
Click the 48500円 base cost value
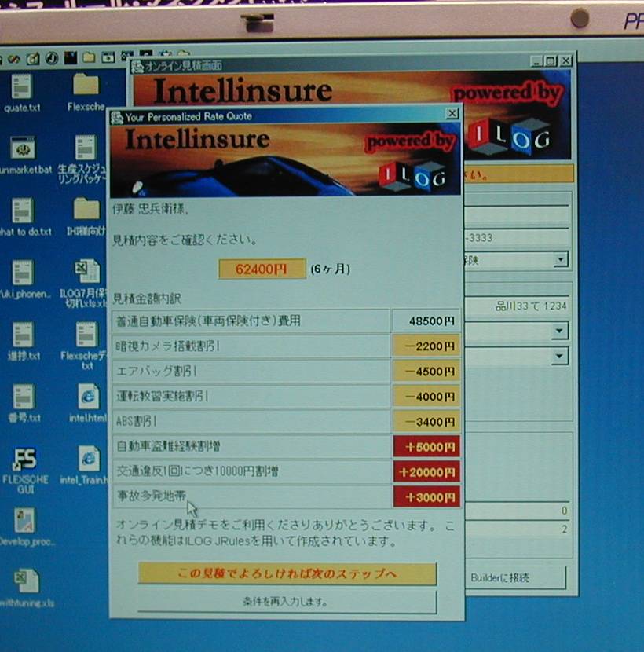point(426,321)
